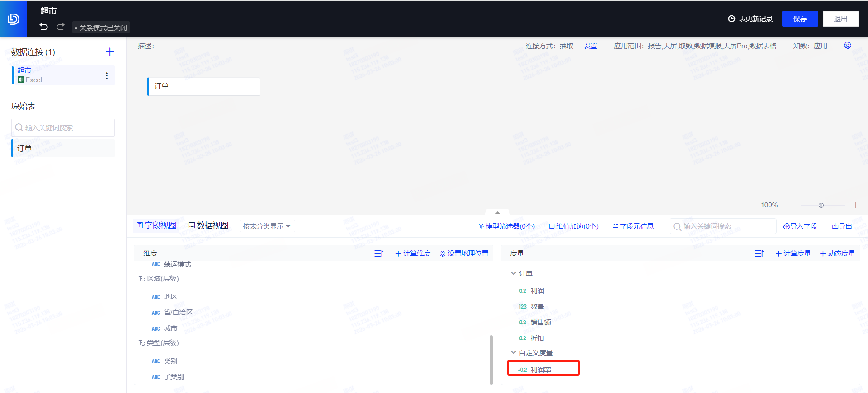Click the zoom slider handle
Viewport: 868px width, 393px height.
pyautogui.click(x=821, y=205)
